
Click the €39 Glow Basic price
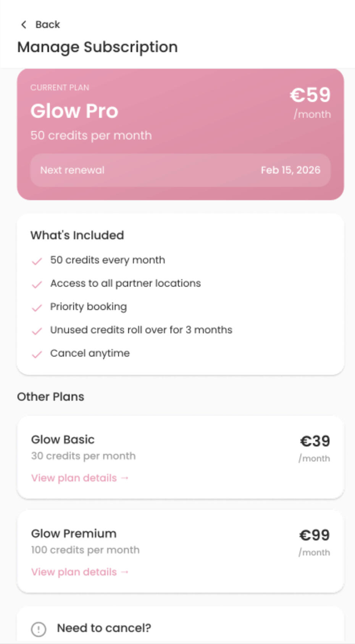pyautogui.click(x=315, y=441)
